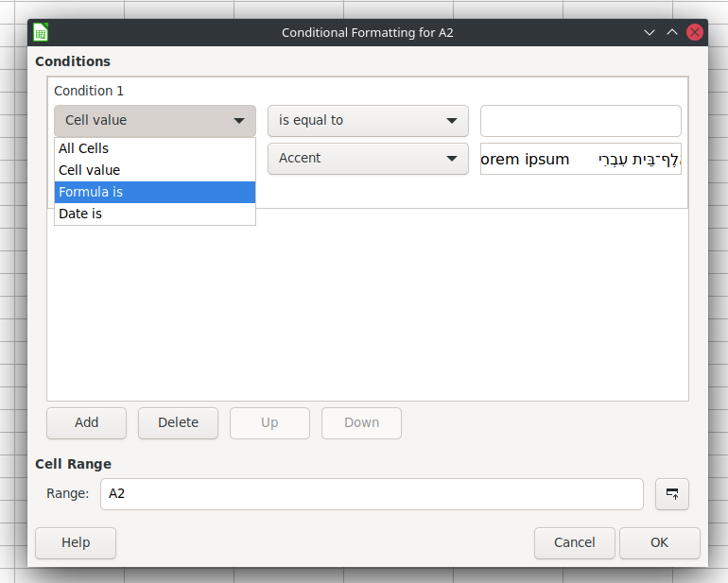Close the Conditional Formatting dialog
This screenshot has width=728, height=583.
click(x=695, y=32)
